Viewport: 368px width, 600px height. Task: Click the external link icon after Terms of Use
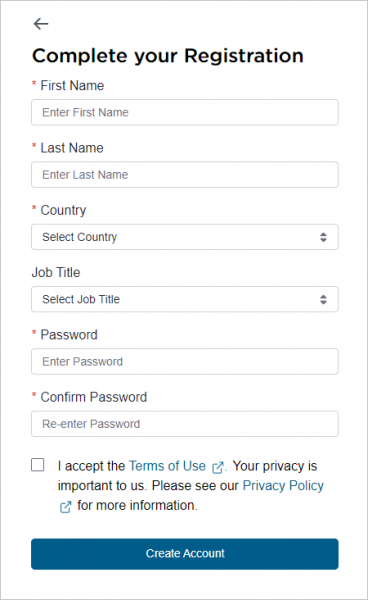(218, 467)
